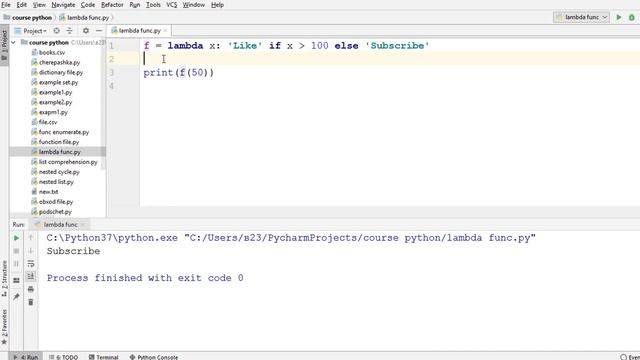The image size is (640, 360).
Task: Click the down arrow in Run panel
Action: pyautogui.click(x=31, y=251)
